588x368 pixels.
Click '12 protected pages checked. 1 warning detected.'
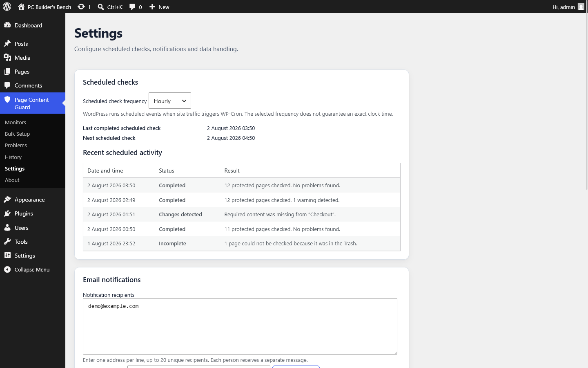coord(282,200)
